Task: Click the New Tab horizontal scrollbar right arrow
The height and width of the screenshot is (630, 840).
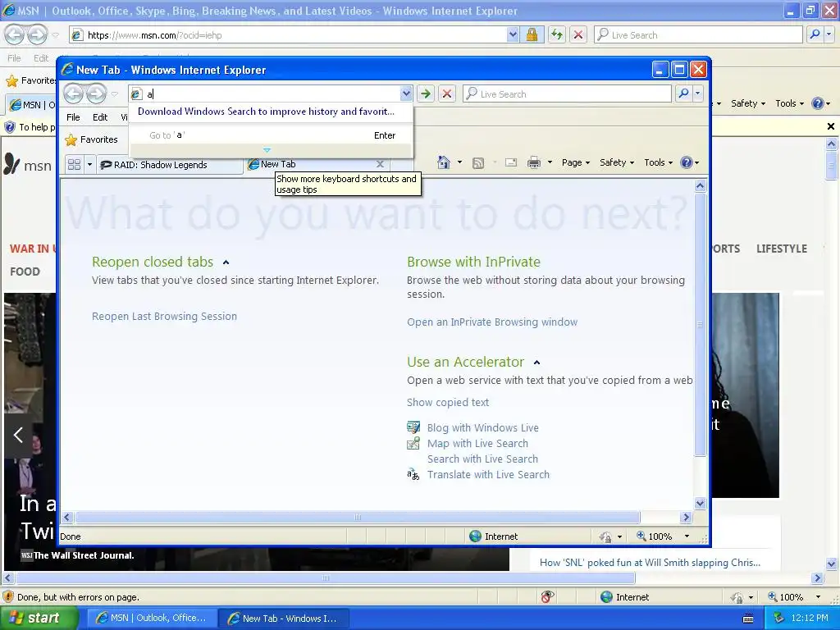Action: click(x=687, y=517)
